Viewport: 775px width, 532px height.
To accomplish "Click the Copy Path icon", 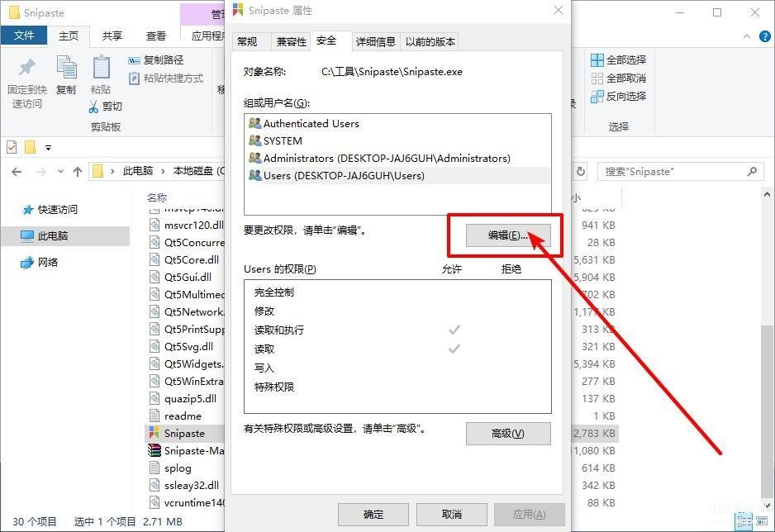I will pyautogui.click(x=134, y=60).
